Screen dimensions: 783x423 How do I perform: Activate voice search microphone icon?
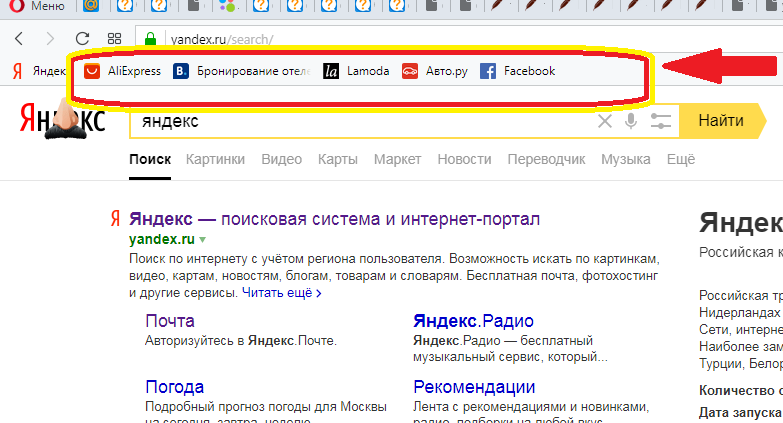click(x=631, y=121)
